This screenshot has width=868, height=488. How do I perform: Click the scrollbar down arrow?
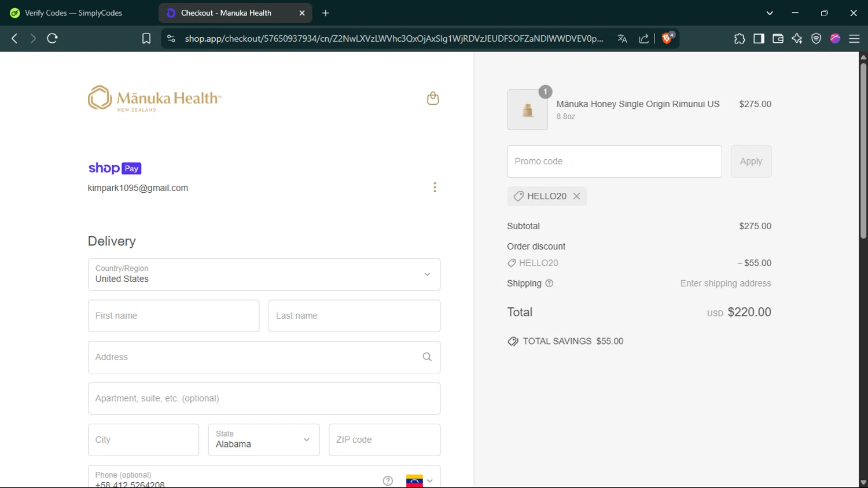[863, 483]
